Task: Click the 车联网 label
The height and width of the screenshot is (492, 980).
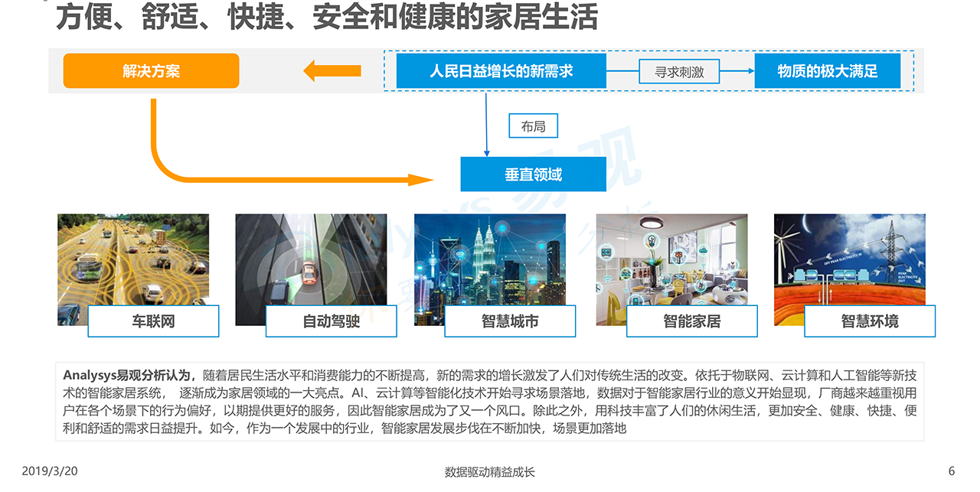Action: 153,321
